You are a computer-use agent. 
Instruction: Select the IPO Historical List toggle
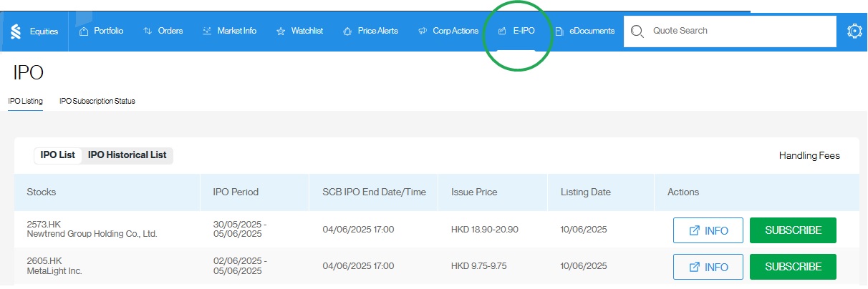click(127, 155)
